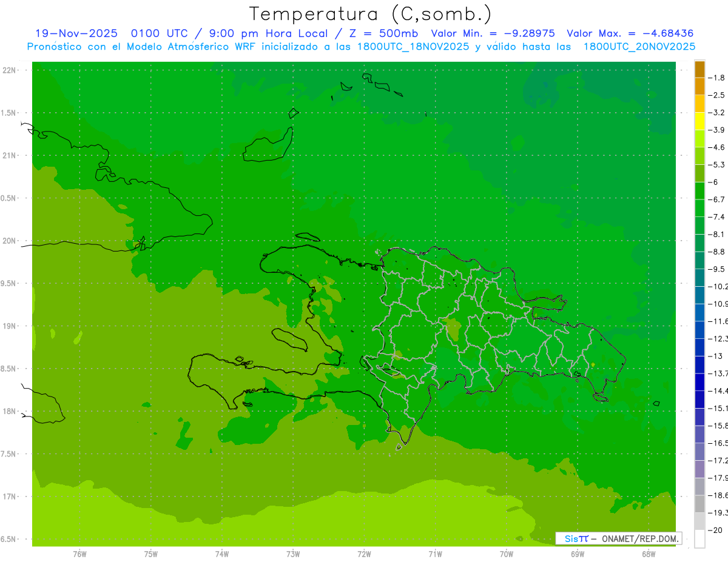Screen dimensions: 728x562
Task: Select blue swatch between -13 and -13.7
Action: click(699, 365)
